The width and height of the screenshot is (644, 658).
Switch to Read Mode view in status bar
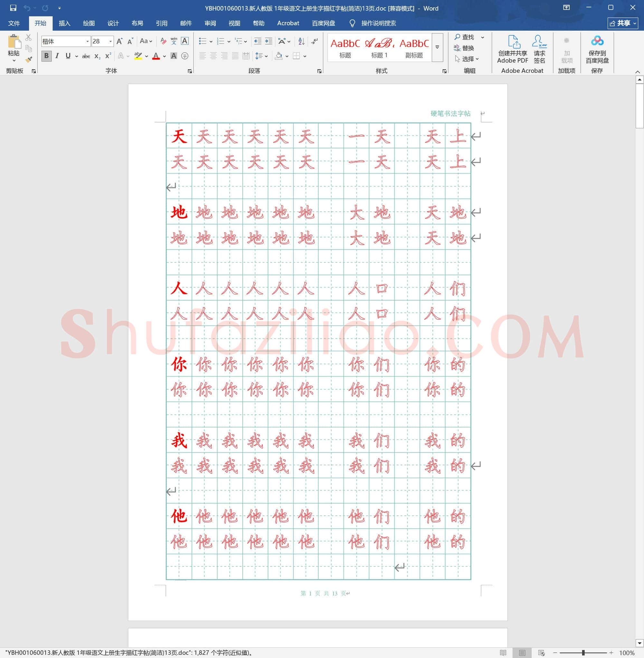(503, 653)
